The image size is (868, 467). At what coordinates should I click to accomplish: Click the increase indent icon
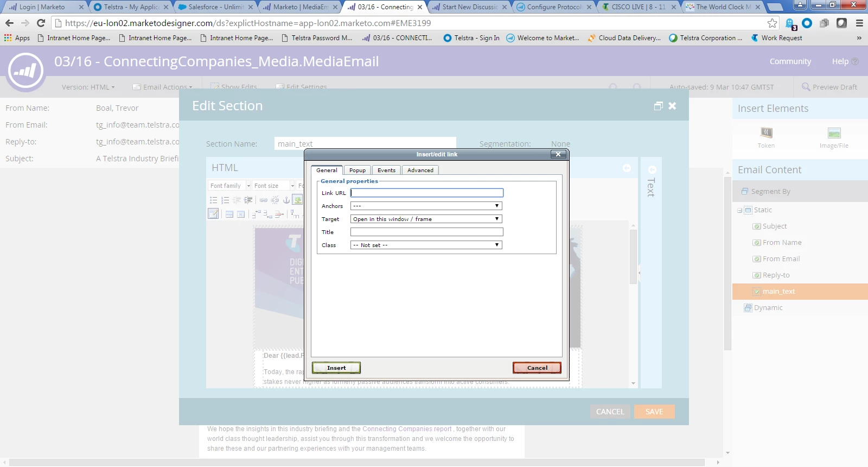pos(248,200)
